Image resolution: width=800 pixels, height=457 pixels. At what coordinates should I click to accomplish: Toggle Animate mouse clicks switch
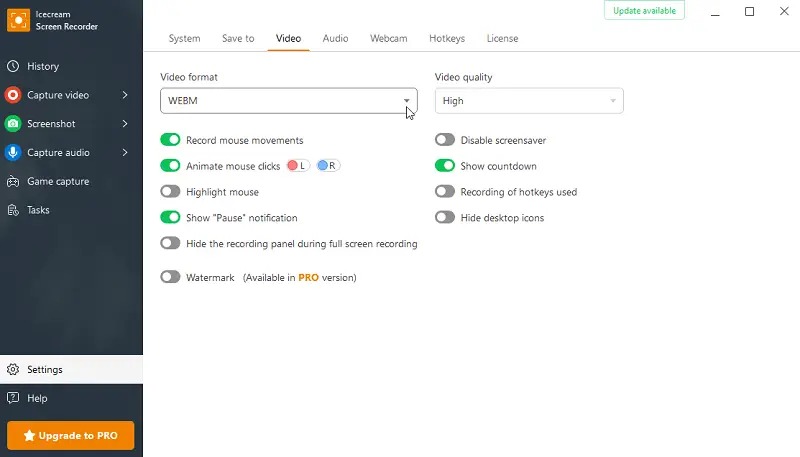click(170, 166)
